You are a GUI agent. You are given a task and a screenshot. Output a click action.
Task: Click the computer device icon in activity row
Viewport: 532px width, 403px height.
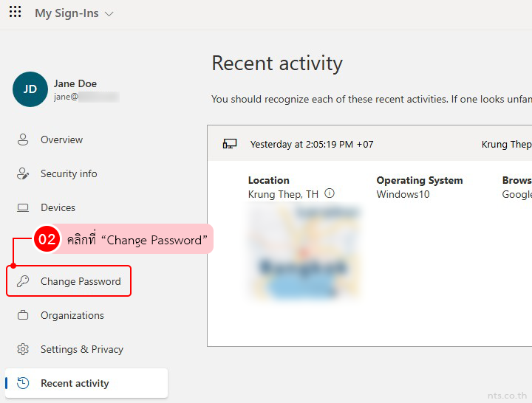(230, 144)
